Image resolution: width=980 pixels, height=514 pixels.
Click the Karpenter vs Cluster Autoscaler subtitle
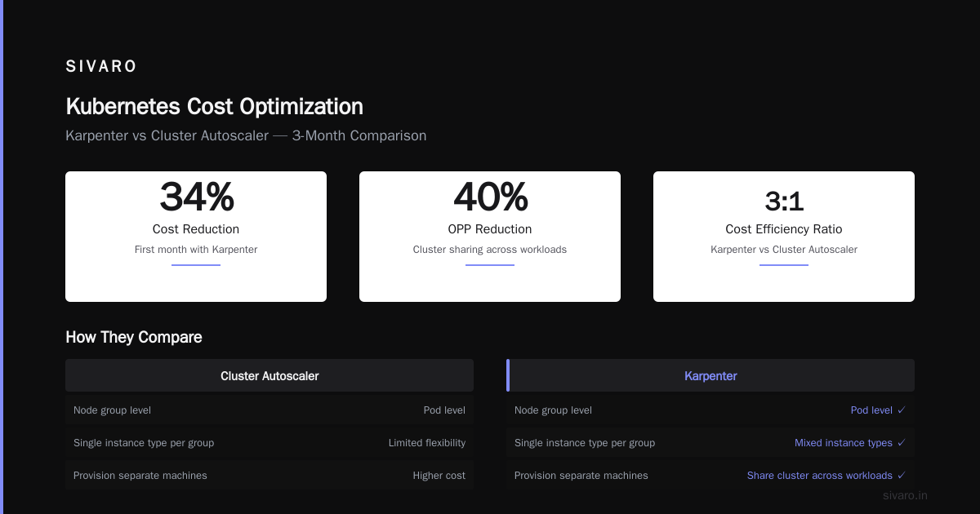click(246, 135)
